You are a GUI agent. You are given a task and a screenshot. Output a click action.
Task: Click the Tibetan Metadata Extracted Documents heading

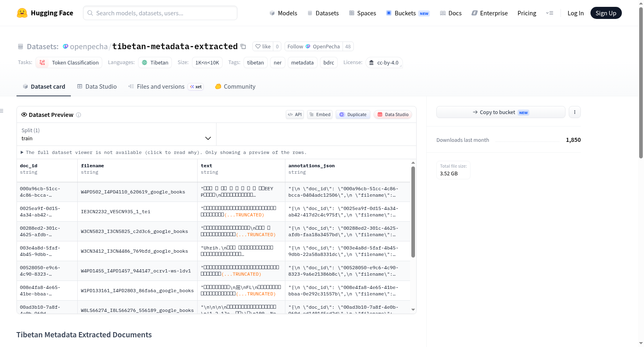[84, 335]
